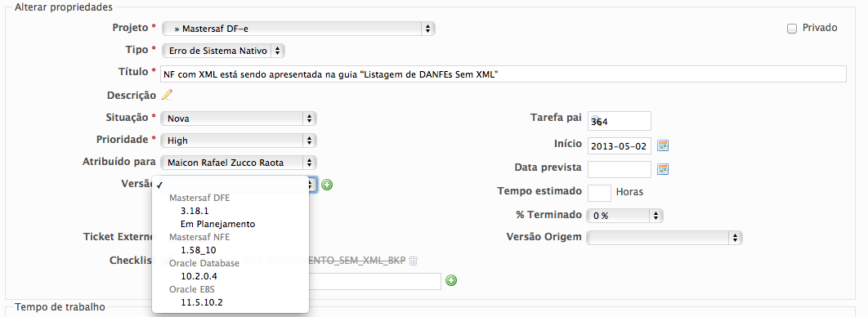Open calendar picker for Data prevista
868x317 pixels.
(x=663, y=169)
